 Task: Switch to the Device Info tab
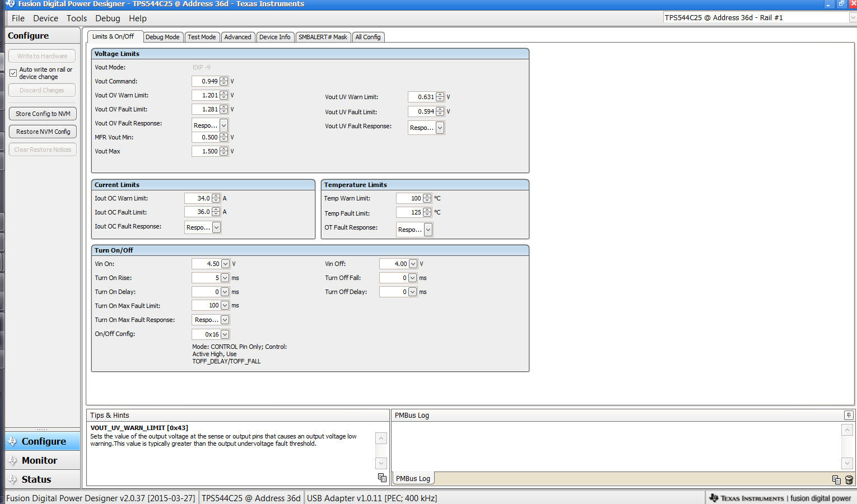(x=275, y=36)
